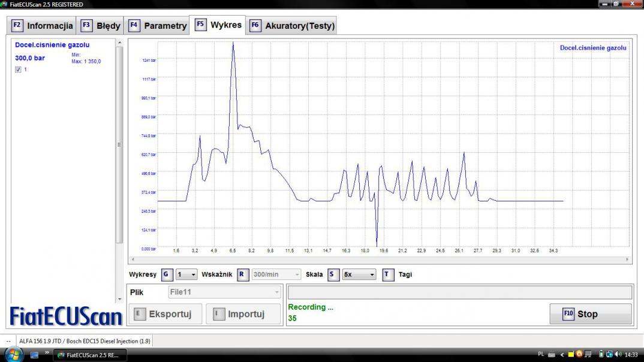Click the S icon beside Skala
Screen dimensions: 644x362
pos(333,274)
